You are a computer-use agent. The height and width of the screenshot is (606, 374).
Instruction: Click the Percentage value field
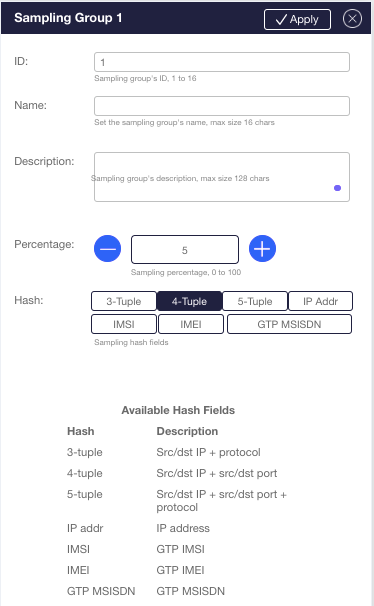(x=185, y=250)
